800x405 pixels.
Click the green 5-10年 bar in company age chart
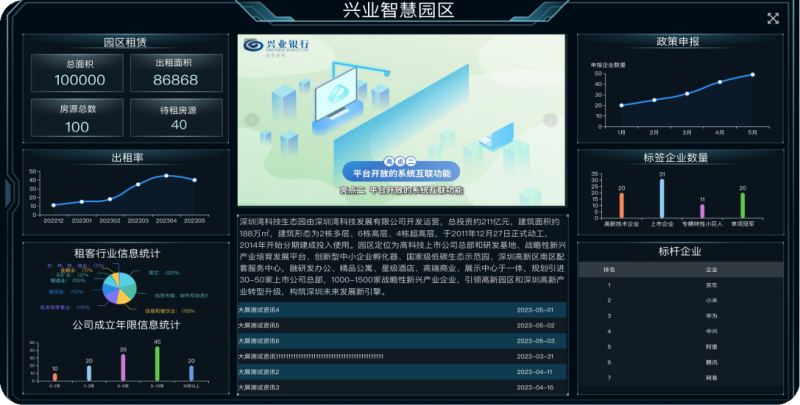[x=157, y=364]
